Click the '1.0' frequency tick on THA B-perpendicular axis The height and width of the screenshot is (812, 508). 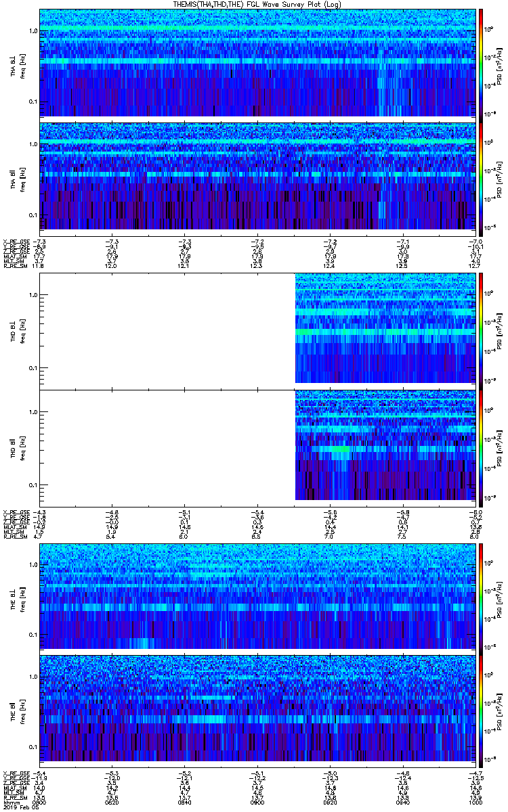point(33,32)
